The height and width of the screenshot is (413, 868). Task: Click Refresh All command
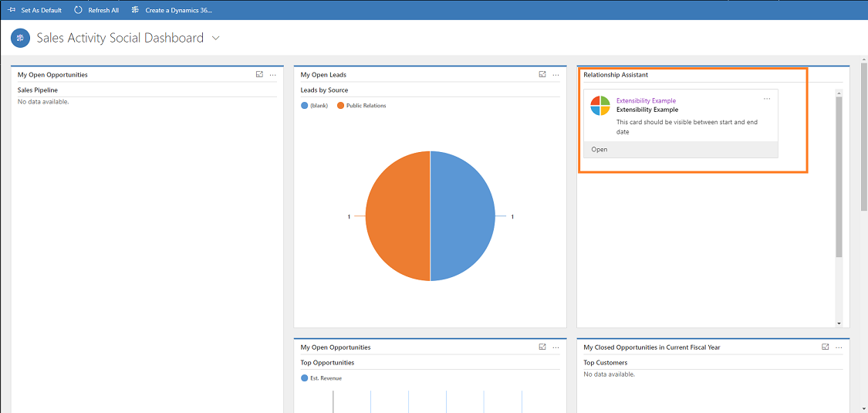coord(96,10)
